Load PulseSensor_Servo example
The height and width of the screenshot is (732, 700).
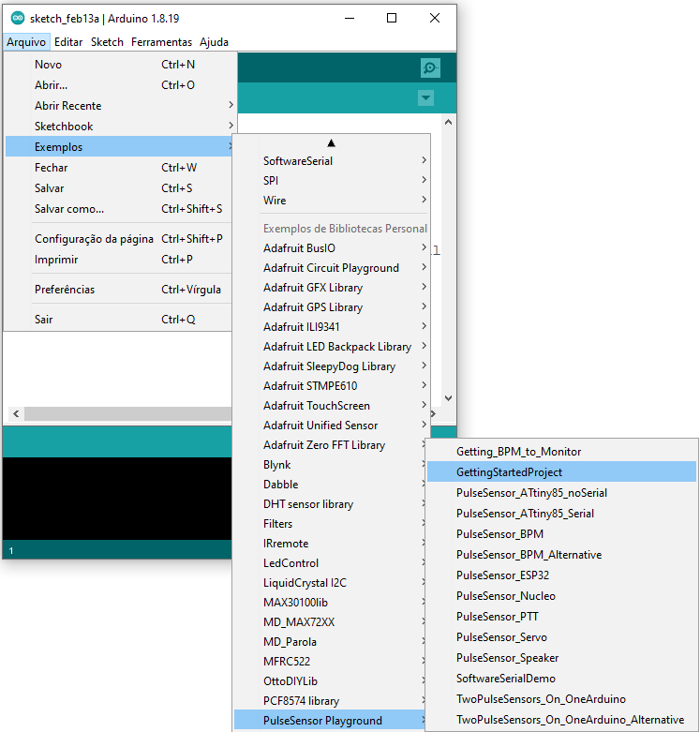point(561,636)
